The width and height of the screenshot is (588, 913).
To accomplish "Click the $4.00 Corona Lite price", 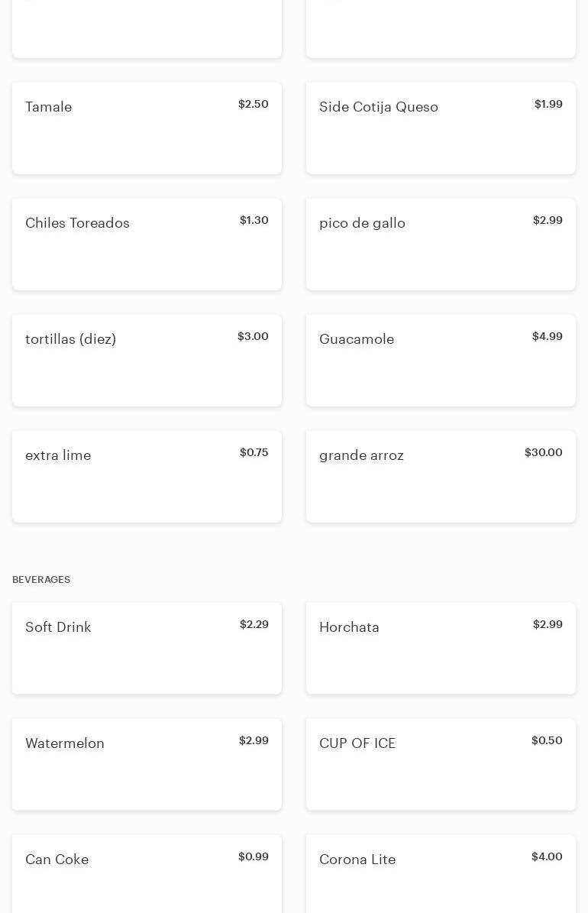I will (547, 856).
